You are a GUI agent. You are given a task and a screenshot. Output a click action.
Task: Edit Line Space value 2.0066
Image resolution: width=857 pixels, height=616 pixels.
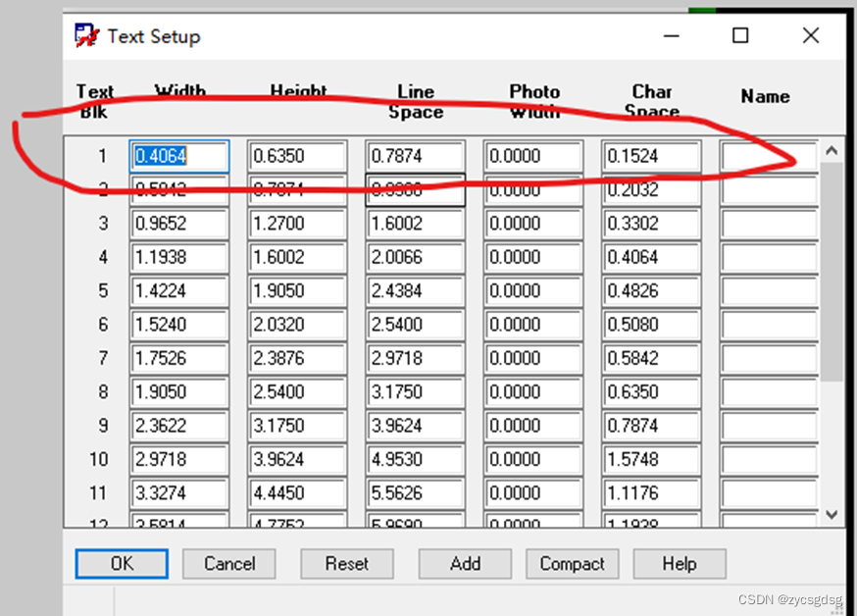[x=415, y=257]
